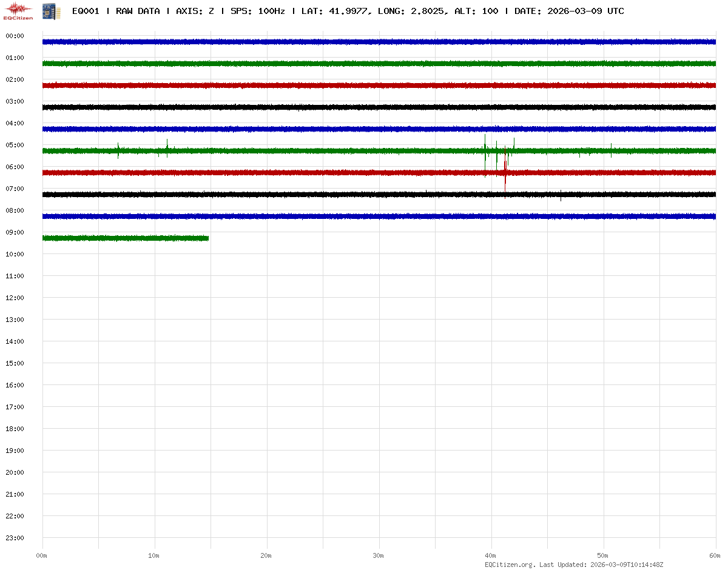Click the 00m minute axis label
The height and width of the screenshot is (570, 728).
pos(42,555)
